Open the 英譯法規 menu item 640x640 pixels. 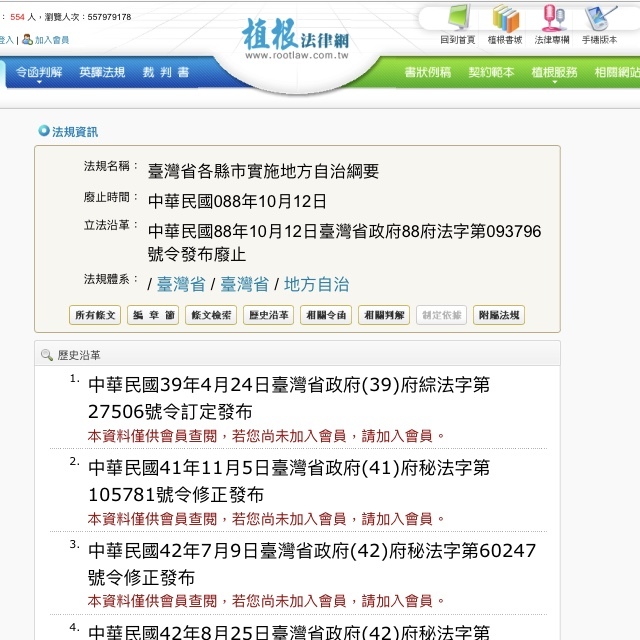(102, 73)
